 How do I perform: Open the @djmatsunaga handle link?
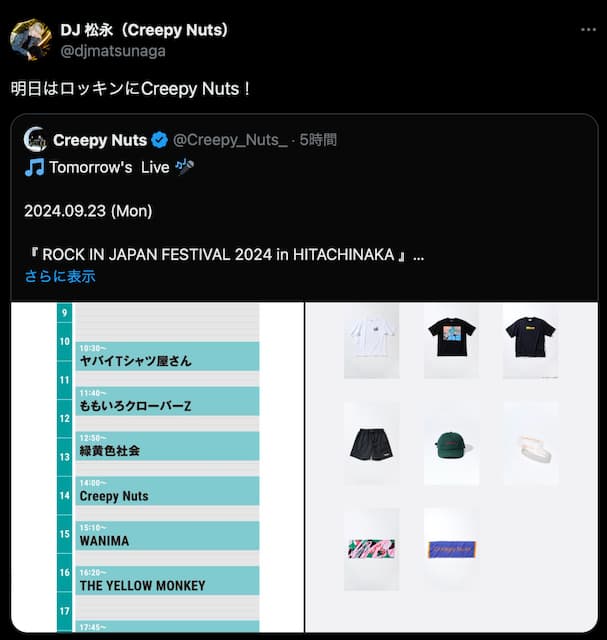113,51
